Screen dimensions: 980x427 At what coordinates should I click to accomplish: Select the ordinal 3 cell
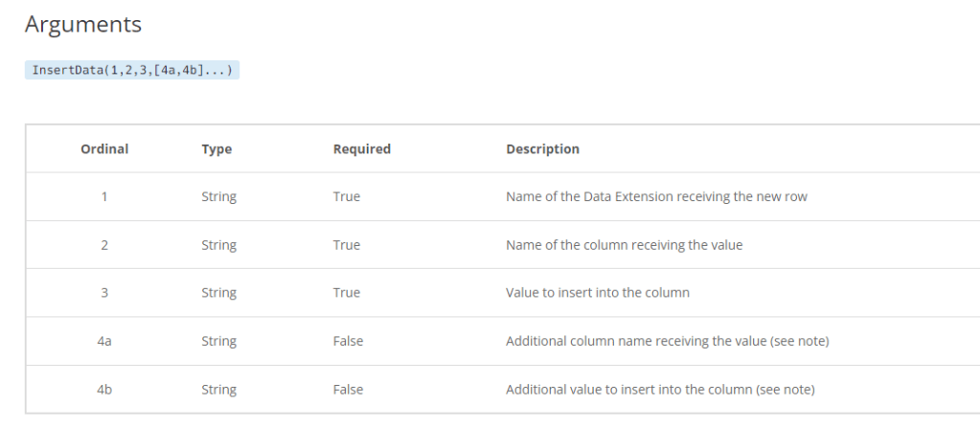pos(104,293)
